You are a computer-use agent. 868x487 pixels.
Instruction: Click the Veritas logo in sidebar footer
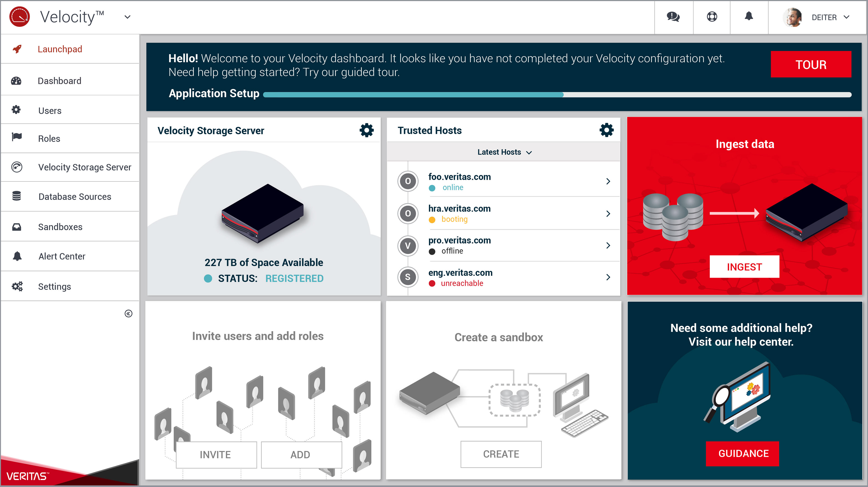coord(27,476)
